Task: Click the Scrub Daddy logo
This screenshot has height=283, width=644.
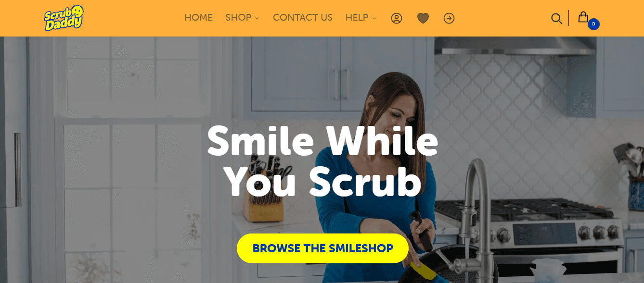Action: (64, 18)
